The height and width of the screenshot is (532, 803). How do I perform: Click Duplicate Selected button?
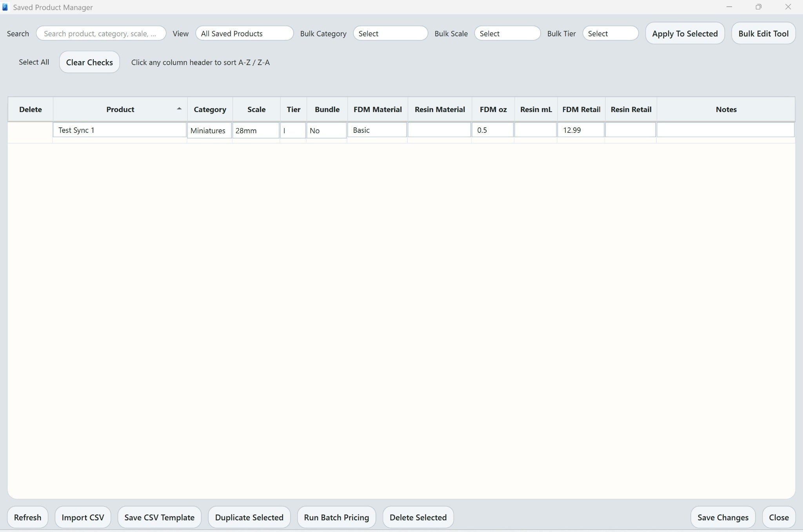[x=249, y=517]
